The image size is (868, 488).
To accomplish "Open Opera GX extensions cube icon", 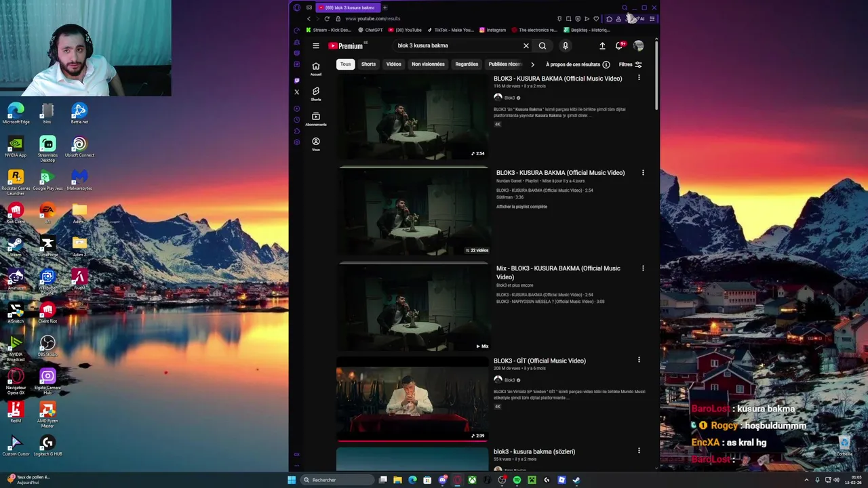I will tap(609, 19).
